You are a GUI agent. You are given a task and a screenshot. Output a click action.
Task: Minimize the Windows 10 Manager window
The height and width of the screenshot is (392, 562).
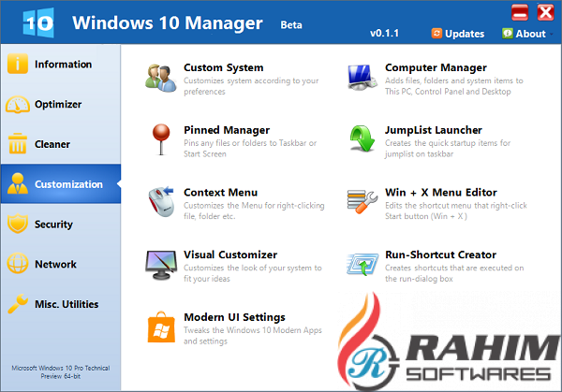click(x=520, y=12)
